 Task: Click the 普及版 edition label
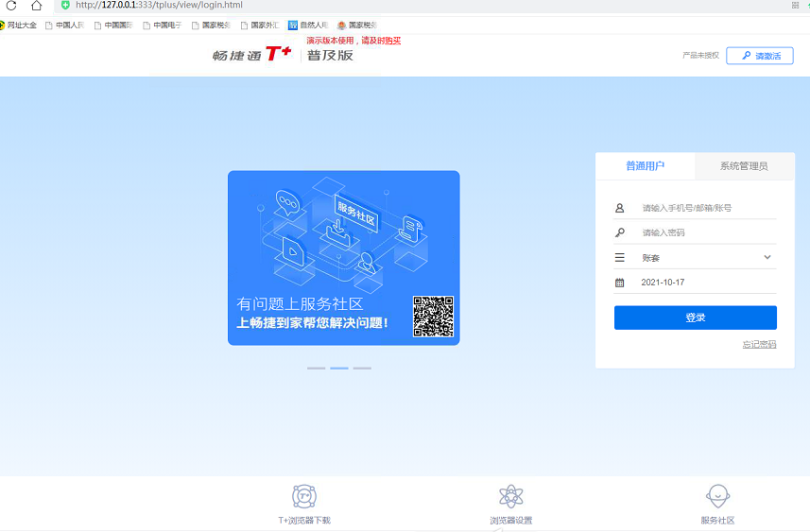[330, 55]
